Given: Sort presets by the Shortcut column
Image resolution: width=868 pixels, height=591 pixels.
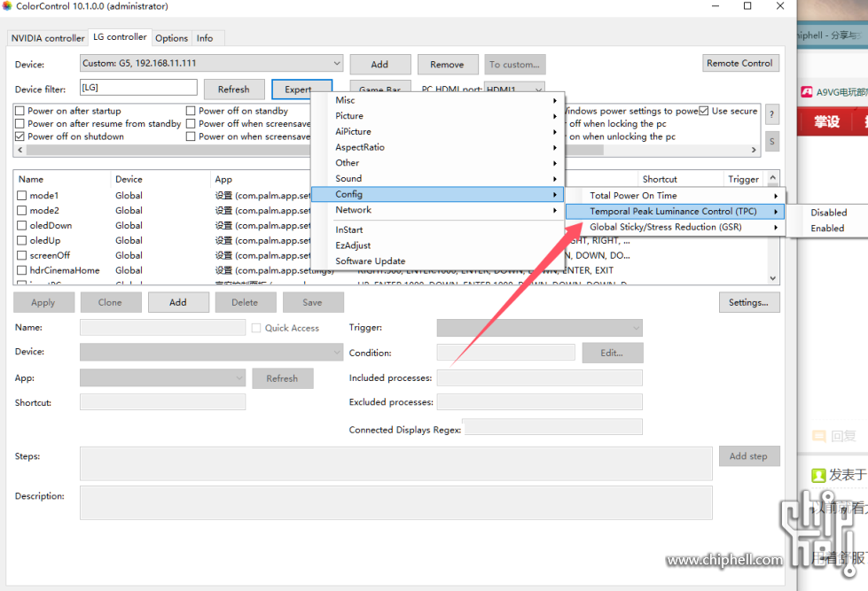Looking at the screenshot, I should [680, 179].
